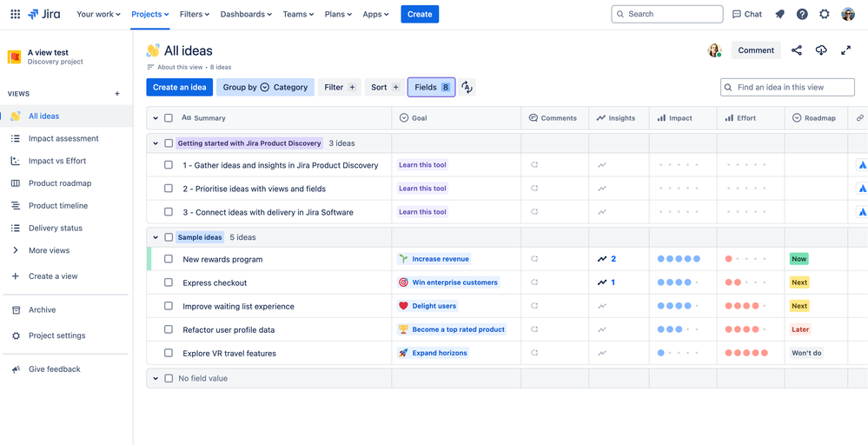Open the Impact vs Effort view

[66, 161]
